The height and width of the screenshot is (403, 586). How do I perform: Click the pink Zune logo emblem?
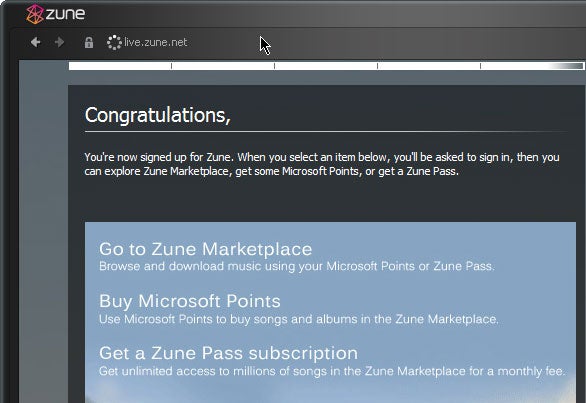click(35, 14)
